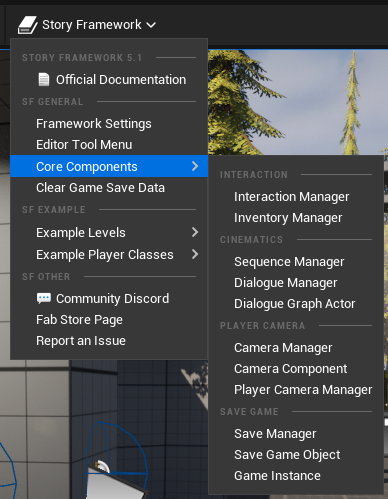Open the Official Documentation entry
The height and width of the screenshot is (499, 388).
tap(109, 80)
